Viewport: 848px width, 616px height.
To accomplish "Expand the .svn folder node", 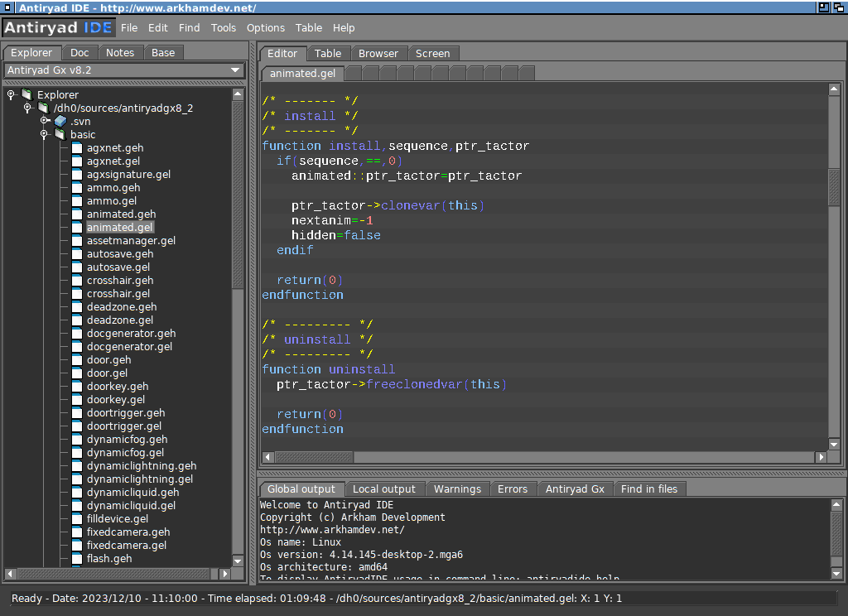I will click(x=45, y=121).
